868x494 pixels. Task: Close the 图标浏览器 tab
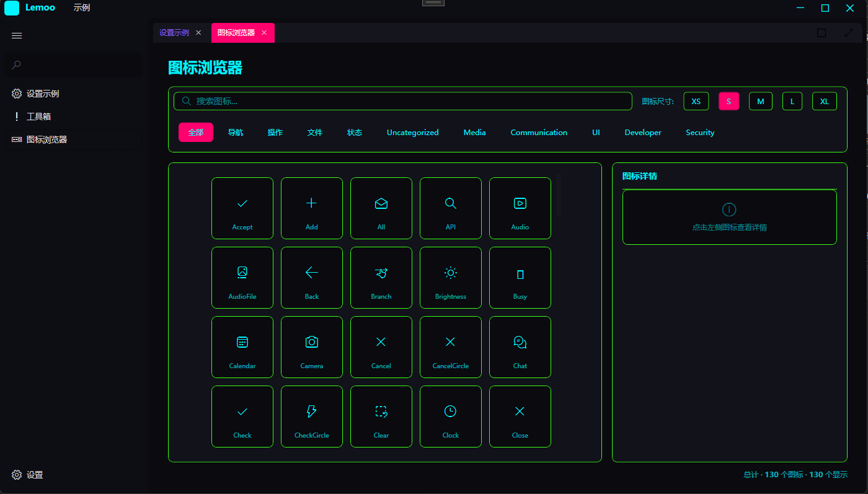(264, 33)
